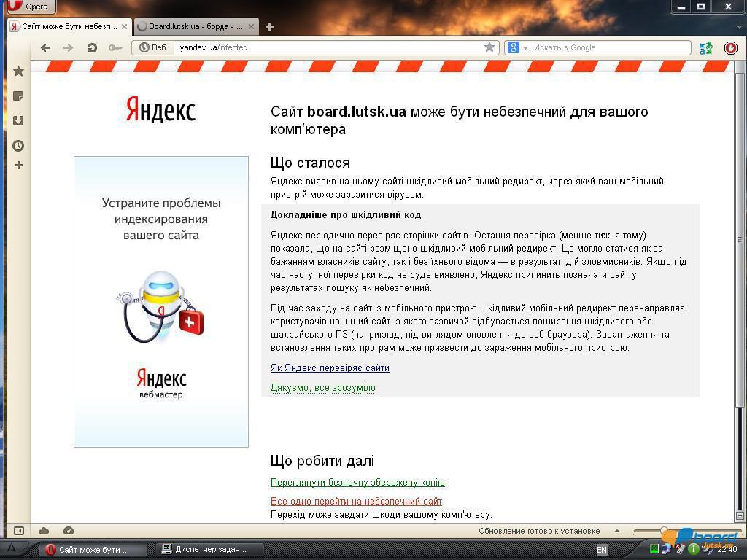Switch to the Board.lutsk.ua tab
Viewport: 747px width, 560px height.
pos(196,26)
